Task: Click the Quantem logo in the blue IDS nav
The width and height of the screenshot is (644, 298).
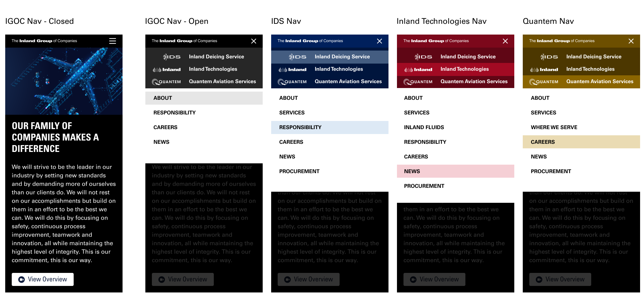Action: click(x=292, y=82)
